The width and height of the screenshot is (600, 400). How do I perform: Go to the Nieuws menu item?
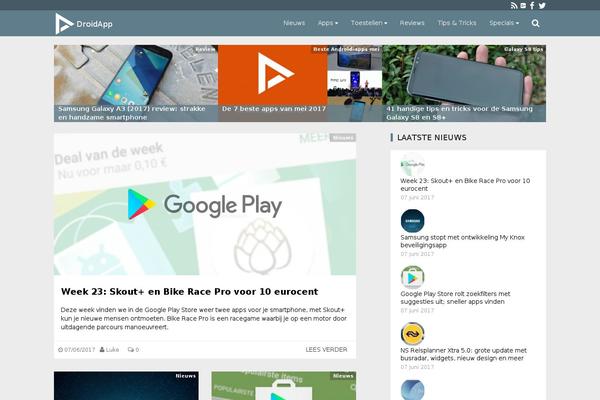(294, 23)
